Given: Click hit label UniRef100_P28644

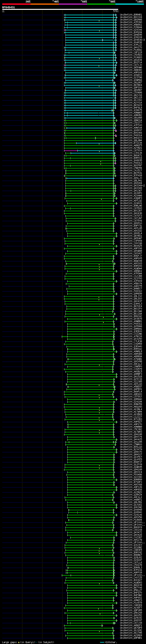Looking at the screenshot, I should [131, 27].
